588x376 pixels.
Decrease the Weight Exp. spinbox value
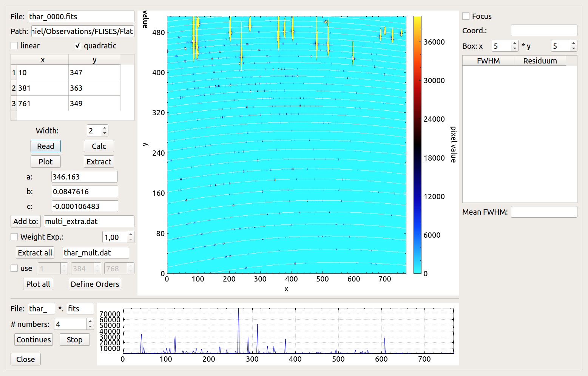click(x=131, y=240)
